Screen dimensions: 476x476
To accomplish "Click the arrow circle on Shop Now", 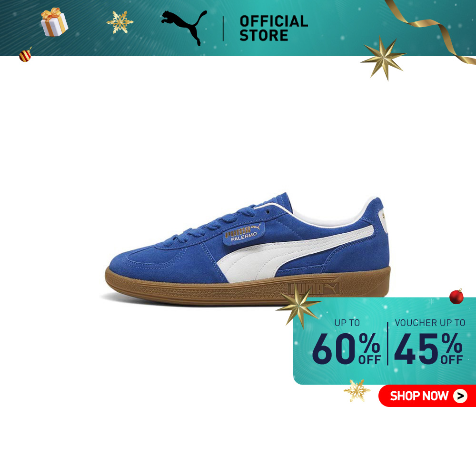I will 460,396.
